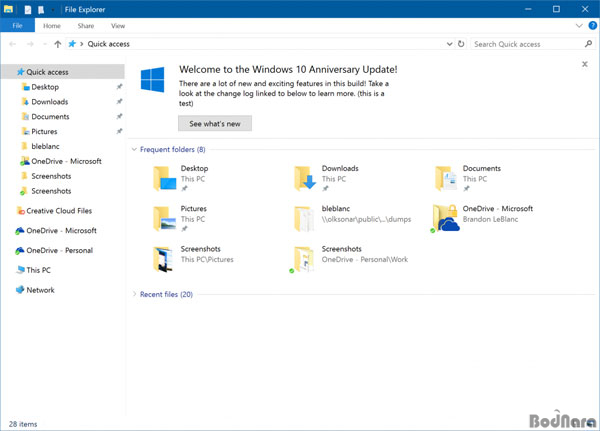Click the See what's new button

pyautogui.click(x=215, y=124)
